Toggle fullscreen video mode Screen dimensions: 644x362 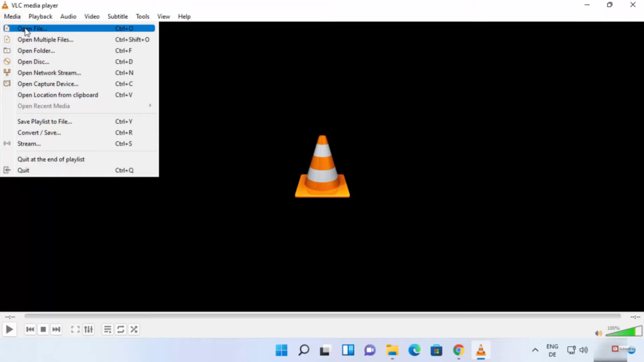coord(75,329)
